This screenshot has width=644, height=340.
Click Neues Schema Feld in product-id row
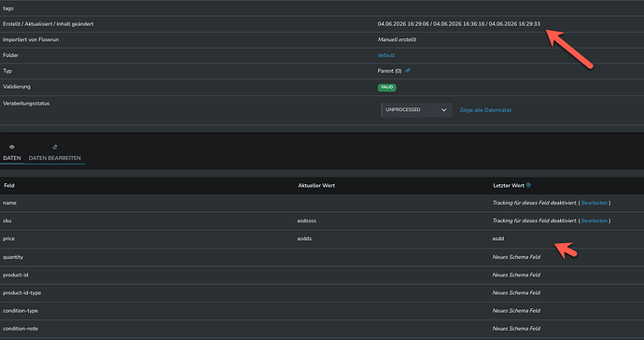coord(516,275)
